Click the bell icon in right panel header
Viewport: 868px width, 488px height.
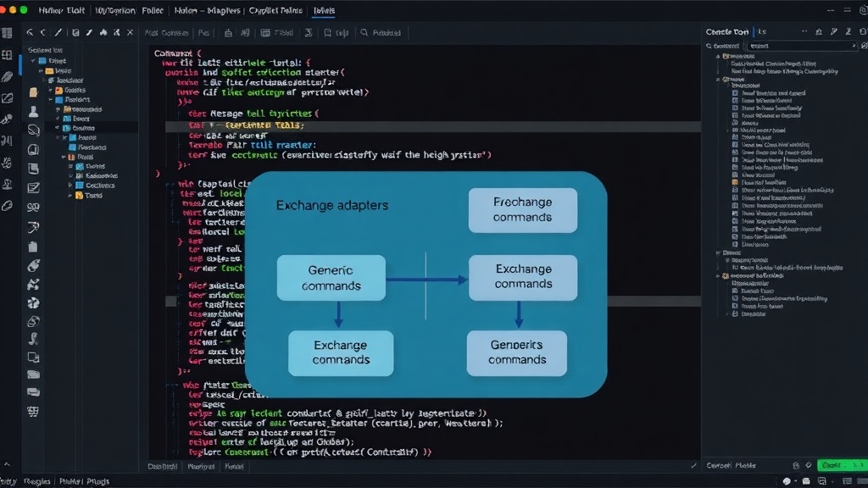(x=819, y=32)
